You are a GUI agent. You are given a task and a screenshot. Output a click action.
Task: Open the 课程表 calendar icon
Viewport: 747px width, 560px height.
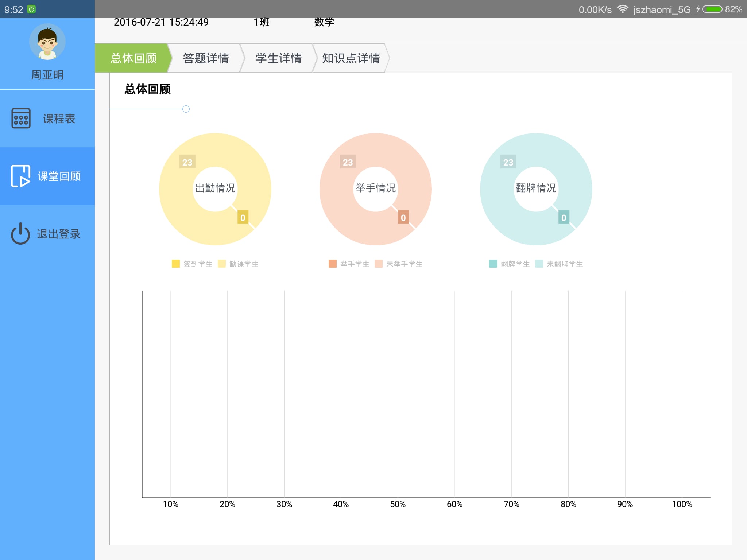[x=21, y=118]
